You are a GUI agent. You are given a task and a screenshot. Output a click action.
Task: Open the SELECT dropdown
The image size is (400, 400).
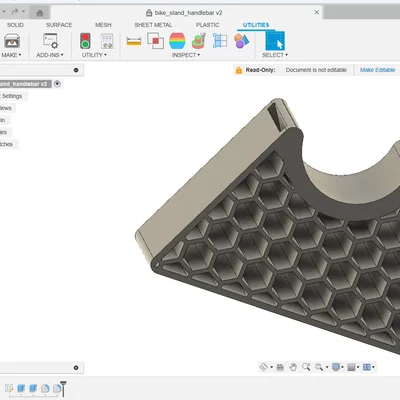click(x=275, y=55)
